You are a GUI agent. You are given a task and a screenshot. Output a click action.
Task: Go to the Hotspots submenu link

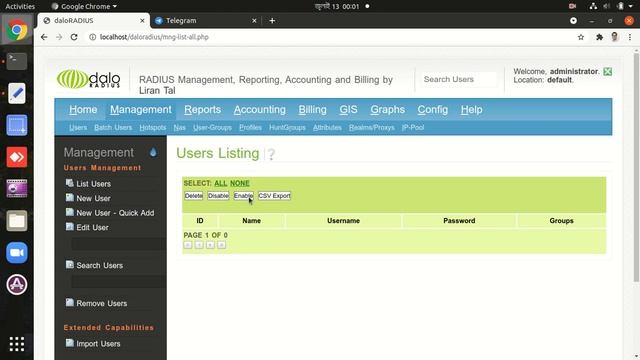(x=153, y=127)
